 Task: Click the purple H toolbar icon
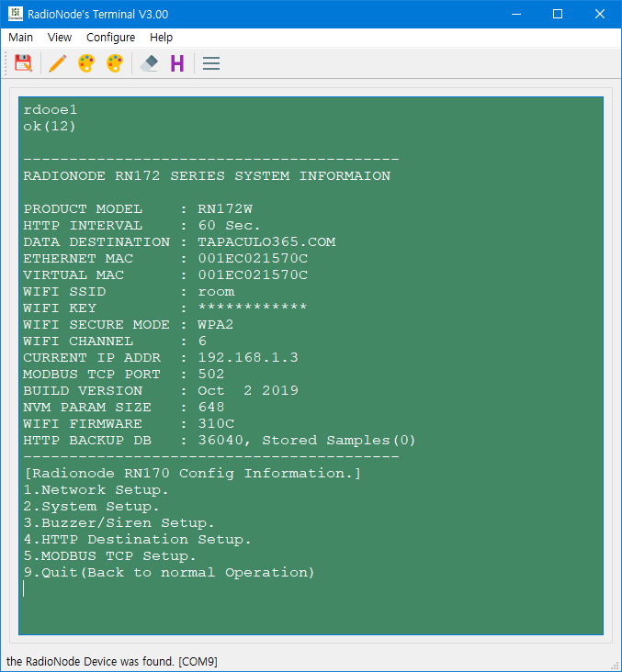(177, 63)
